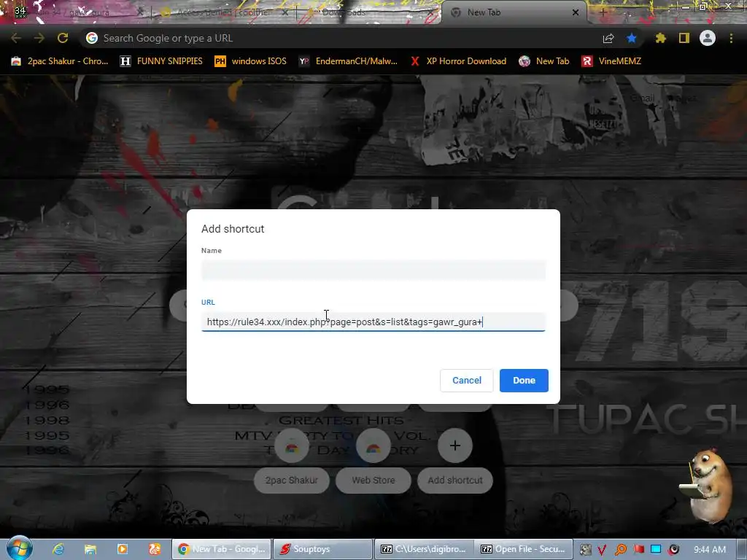Open the Open File - Security taskbar window

[x=524, y=549]
